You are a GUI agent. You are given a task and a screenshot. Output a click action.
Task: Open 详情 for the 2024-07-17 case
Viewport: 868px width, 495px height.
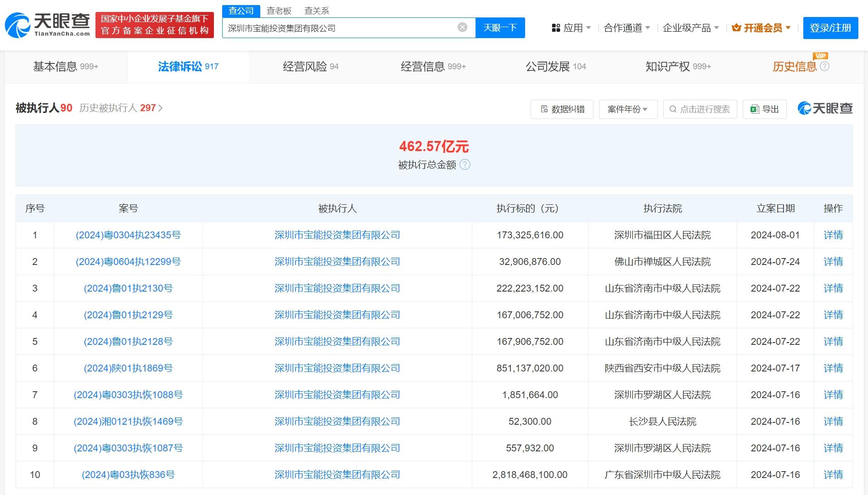pyautogui.click(x=833, y=368)
